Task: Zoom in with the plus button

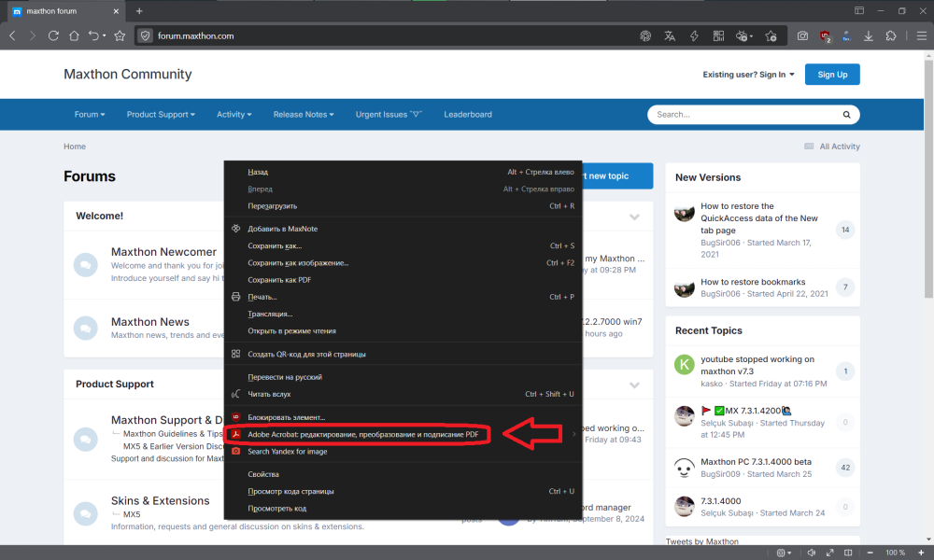Action: coord(921,553)
